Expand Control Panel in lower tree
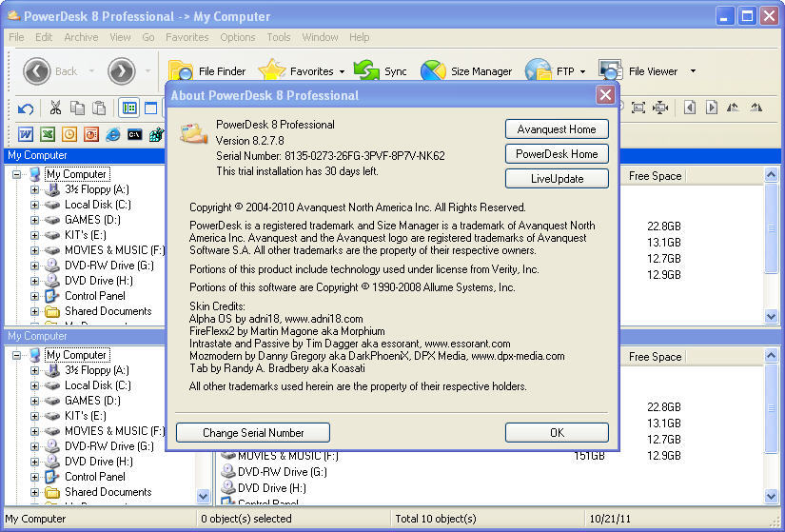The width and height of the screenshot is (785, 532). [34, 477]
